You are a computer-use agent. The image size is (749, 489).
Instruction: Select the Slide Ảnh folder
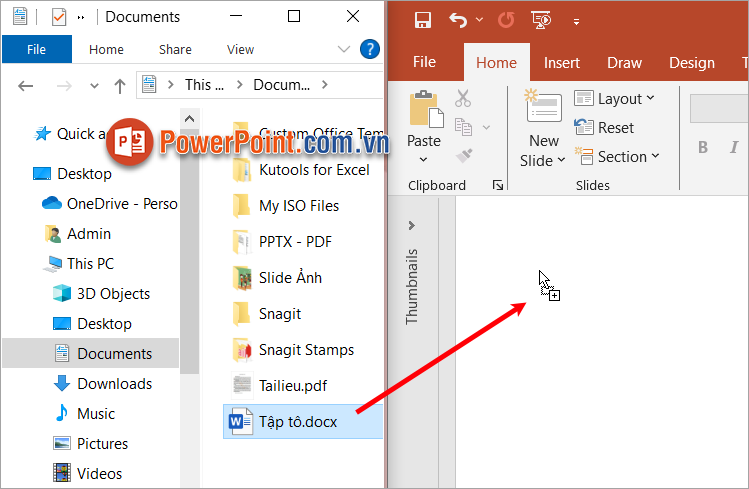pyautogui.click(x=277, y=278)
